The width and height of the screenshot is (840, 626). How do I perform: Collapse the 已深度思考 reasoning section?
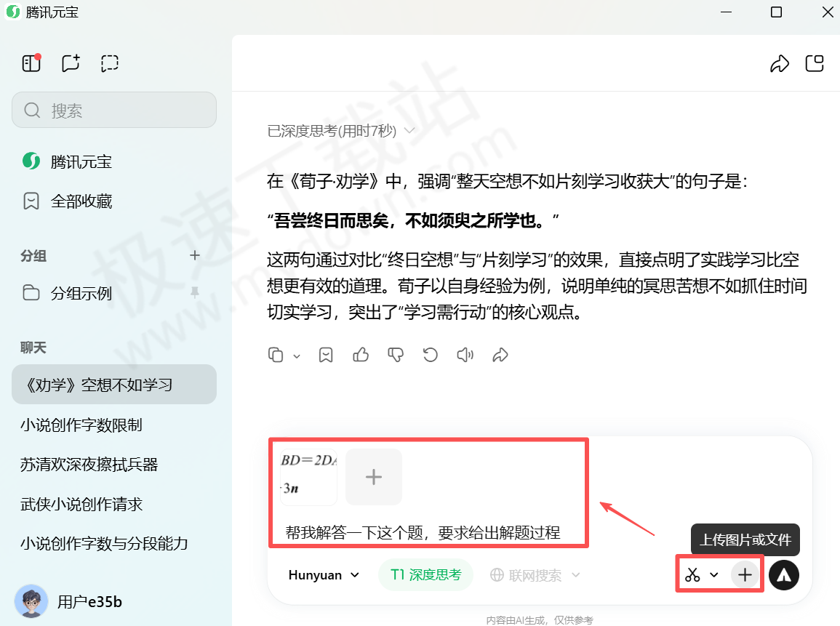[409, 131]
